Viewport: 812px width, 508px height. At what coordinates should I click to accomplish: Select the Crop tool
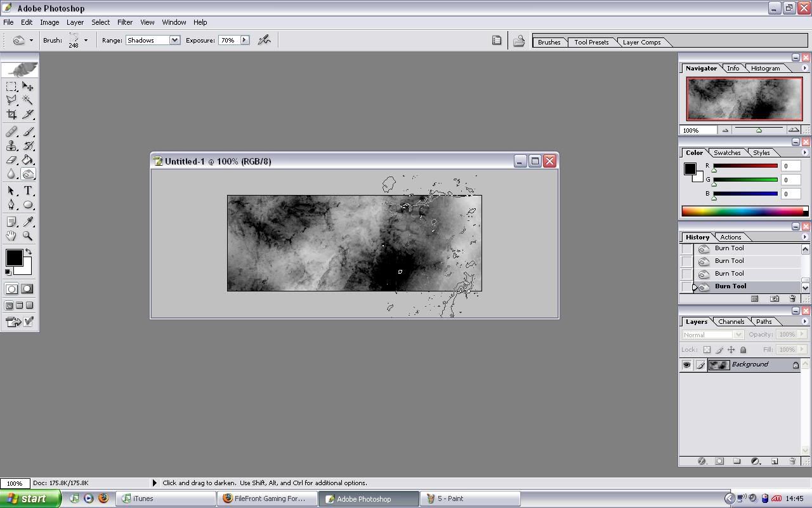point(11,115)
